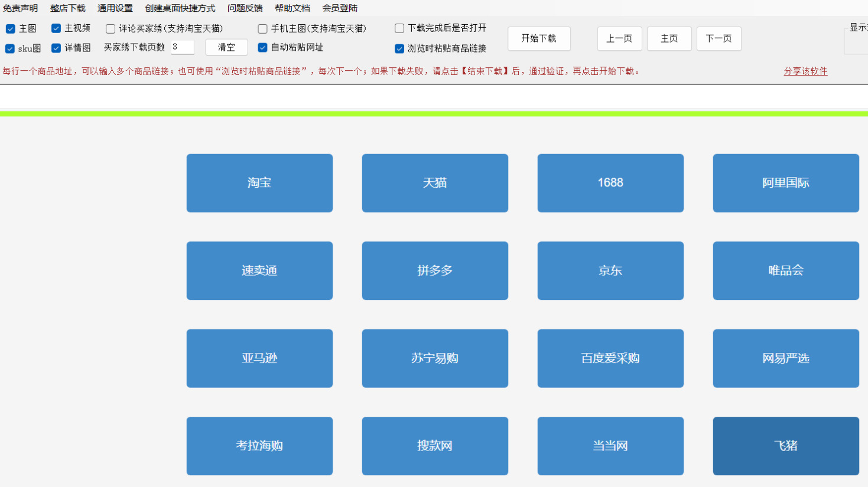The image size is (868, 487).
Task: Click the 主页 home button
Action: [x=669, y=39]
